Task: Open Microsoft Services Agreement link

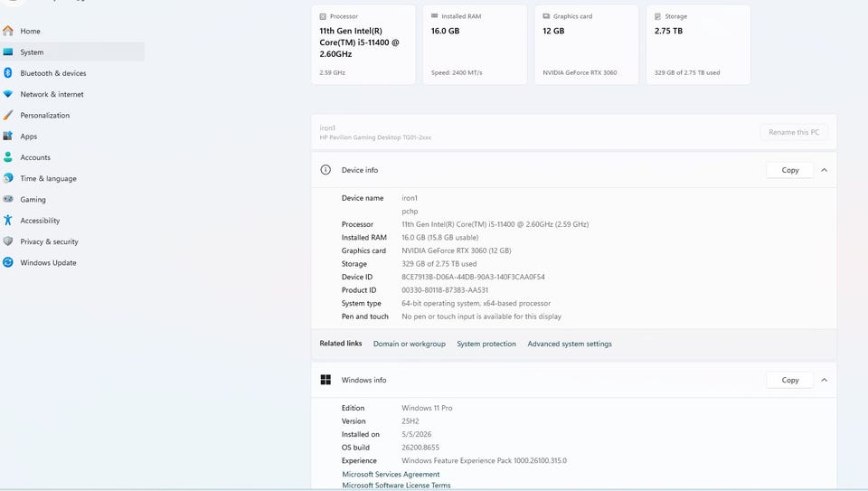Action: point(391,475)
